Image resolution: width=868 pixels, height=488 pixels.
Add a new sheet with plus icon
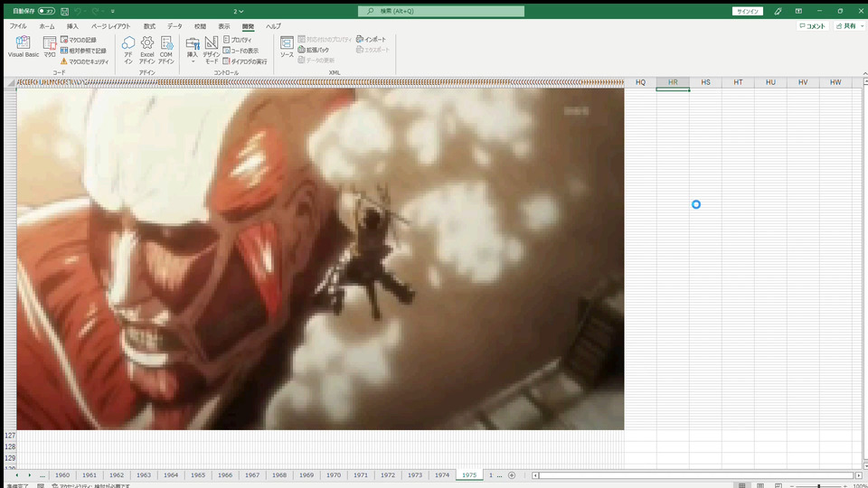(x=512, y=474)
